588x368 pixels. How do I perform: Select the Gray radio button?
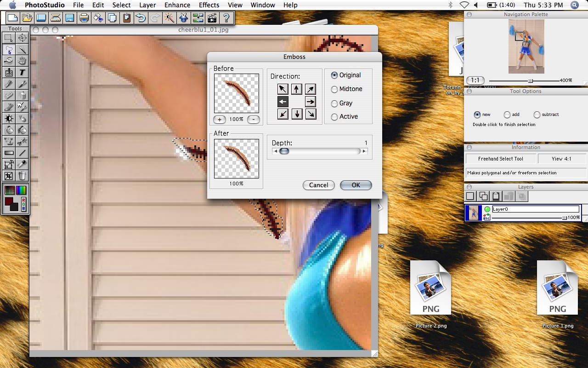coord(334,103)
